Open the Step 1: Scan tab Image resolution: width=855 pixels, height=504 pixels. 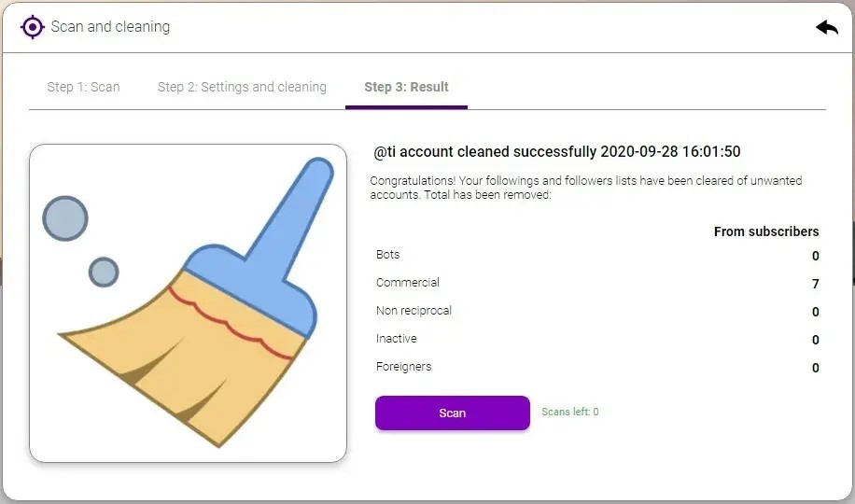click(x=83, y=88)
